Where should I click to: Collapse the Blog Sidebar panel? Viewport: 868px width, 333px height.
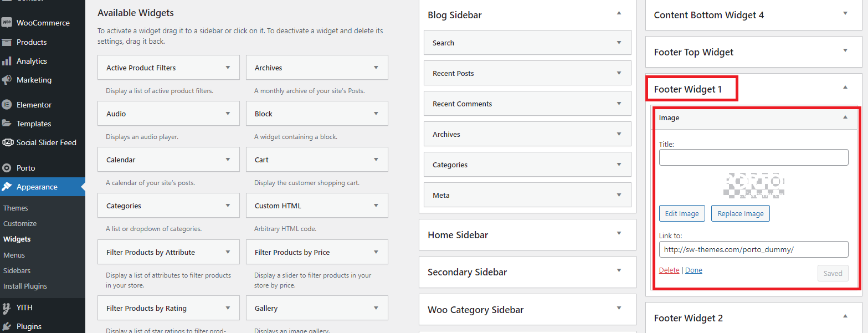[619, 13]
